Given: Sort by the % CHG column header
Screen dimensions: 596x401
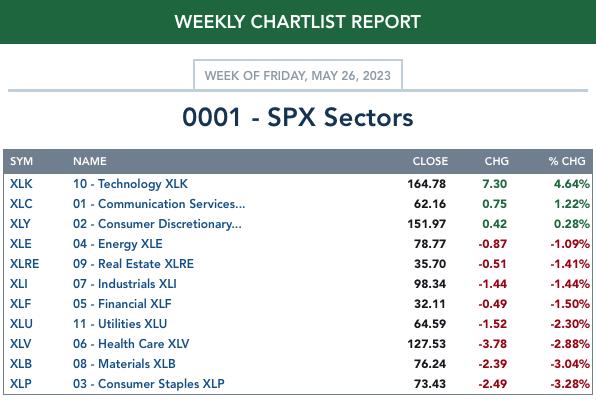Looking at the screenshot, I should 567,161.
